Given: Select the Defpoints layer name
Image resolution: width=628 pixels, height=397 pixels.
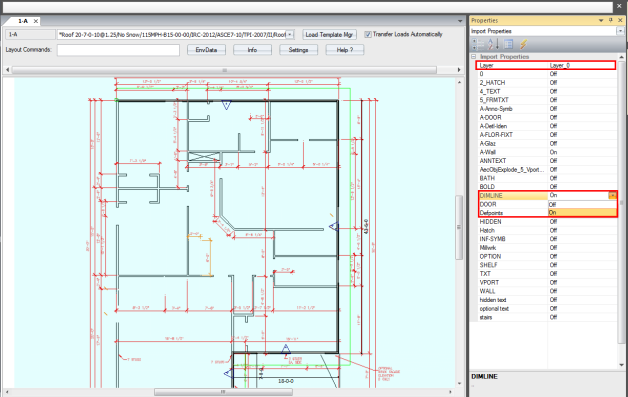Looking at the screenshot, I should [491, 213].
